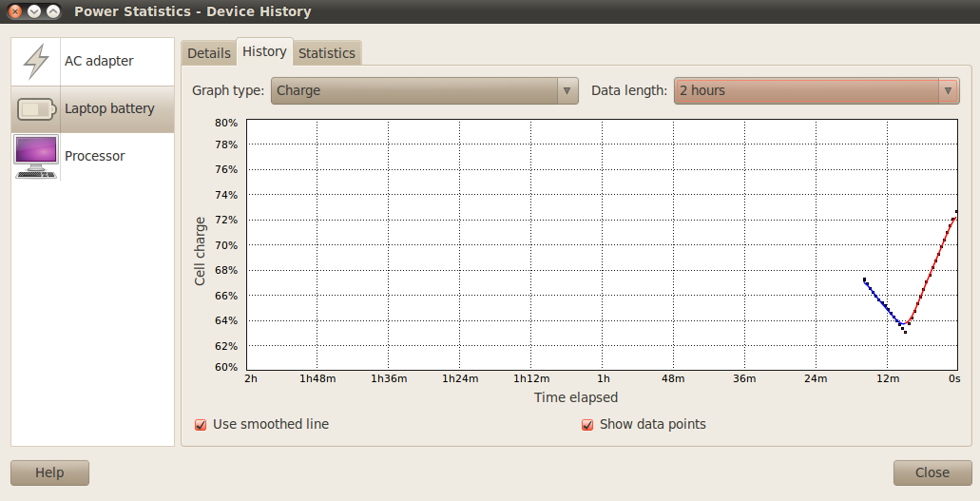Click the Processor device label
Viewport: 980px width, 501px height.
coord(94,156)
